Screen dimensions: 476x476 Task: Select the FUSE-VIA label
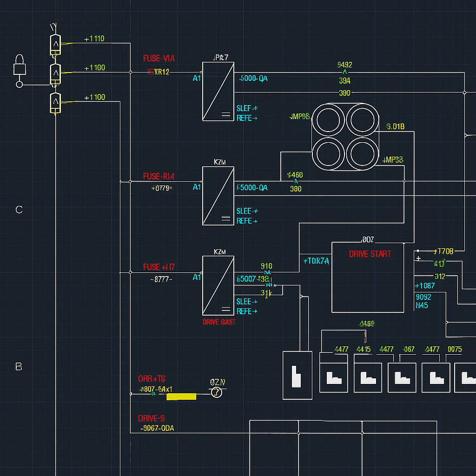pos(159,59)
